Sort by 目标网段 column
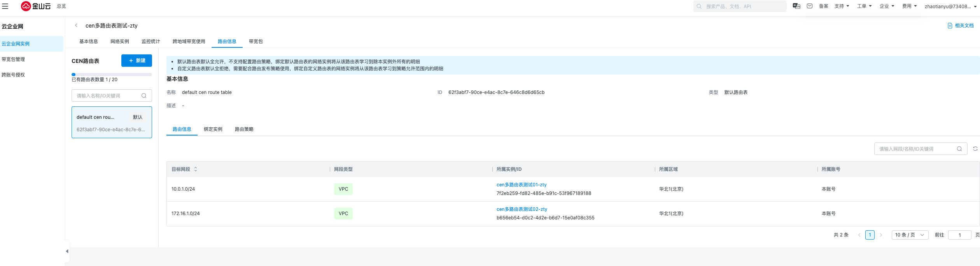The image size is (980, 266). click(x=196, y=169)
